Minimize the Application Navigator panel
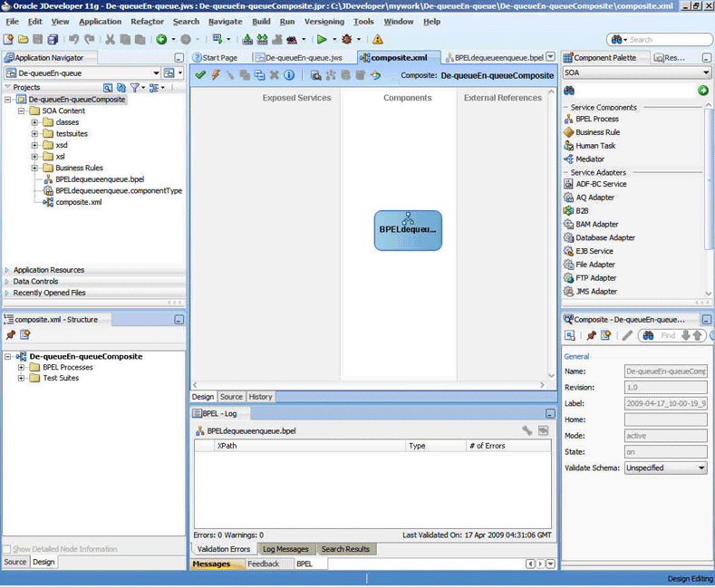This screenshot has width=715, height=588. pos(179,58)
